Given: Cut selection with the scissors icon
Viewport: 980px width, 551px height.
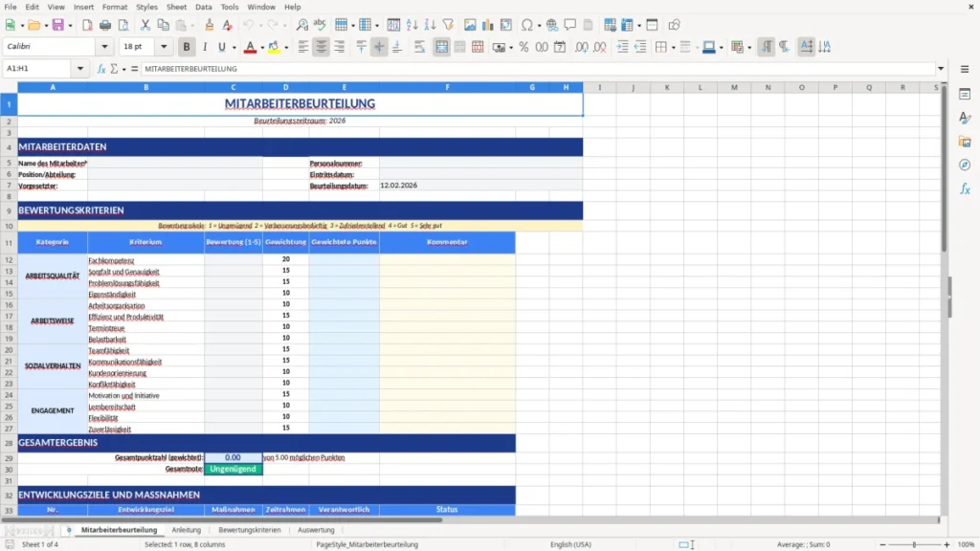Looking at the screenshot, I should click(145, 25).
